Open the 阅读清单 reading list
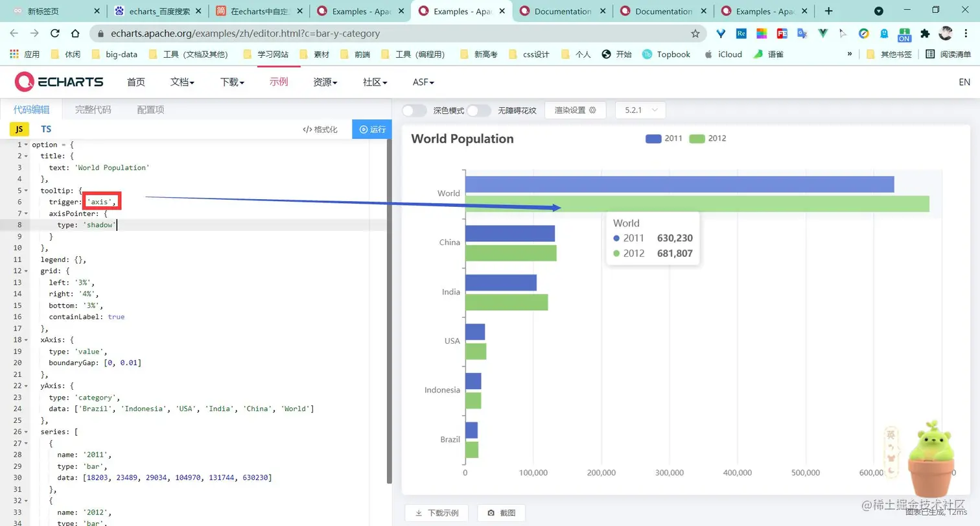 point(948,54)
